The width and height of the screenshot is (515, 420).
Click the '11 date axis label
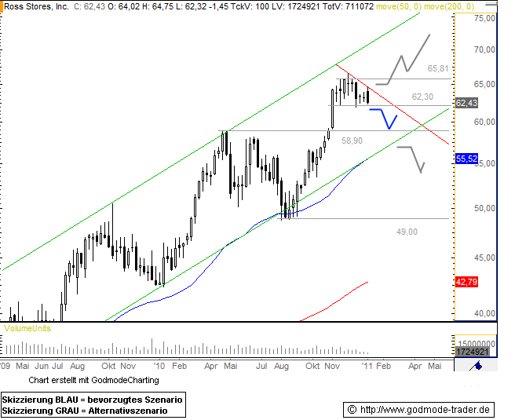click(x=367, y=366)
